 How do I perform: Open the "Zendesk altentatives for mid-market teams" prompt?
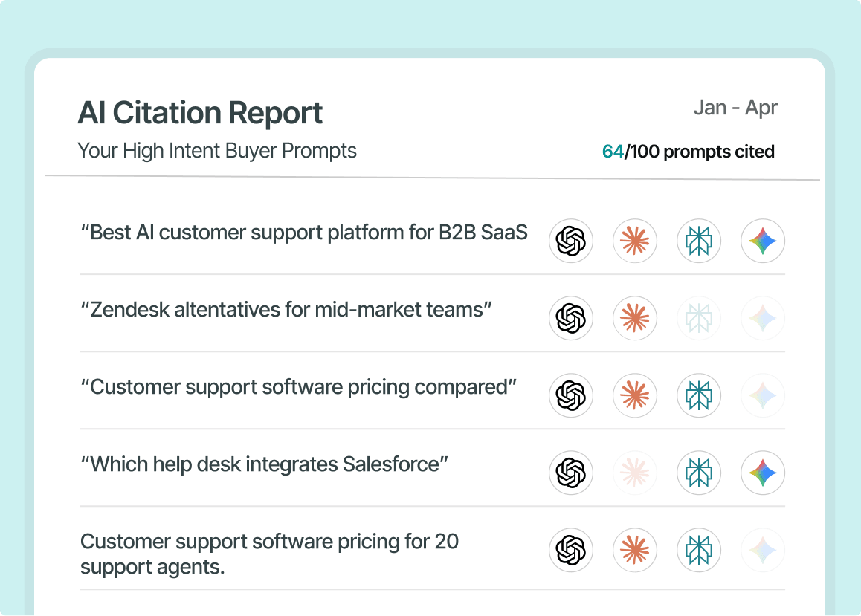(286, 310)
